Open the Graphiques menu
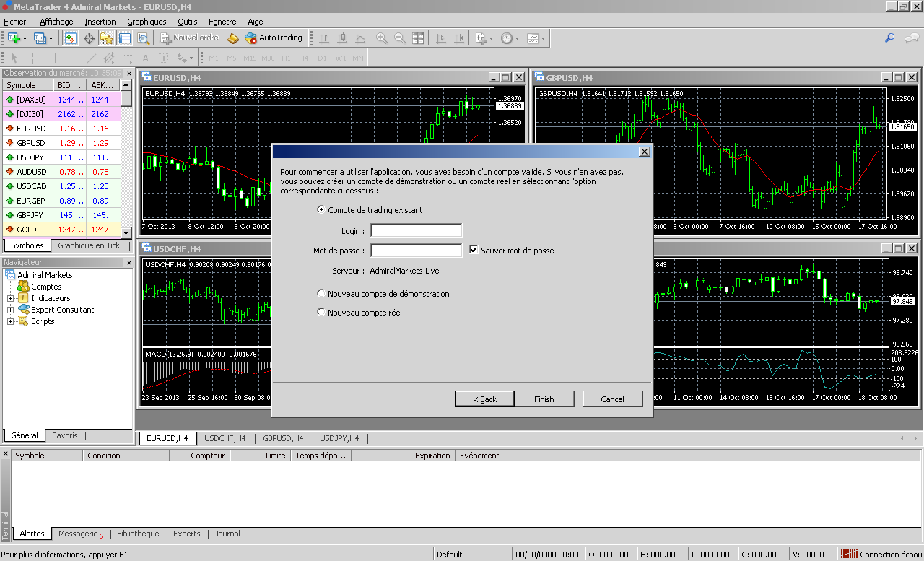Viewport: 924px width, 561px height. [147, 21]
